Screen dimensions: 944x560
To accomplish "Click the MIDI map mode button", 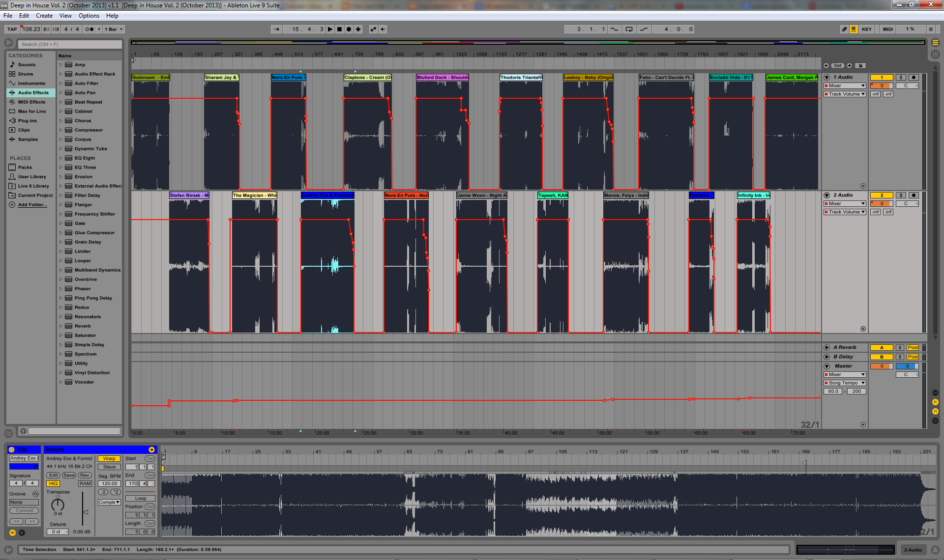I will point(888,29).
